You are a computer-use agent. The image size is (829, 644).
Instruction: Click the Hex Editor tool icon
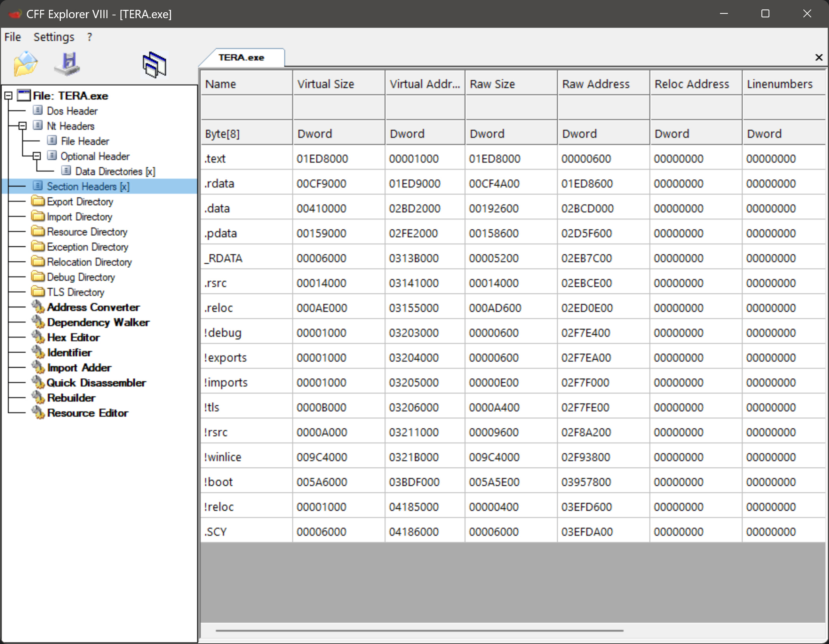point(38,337)
